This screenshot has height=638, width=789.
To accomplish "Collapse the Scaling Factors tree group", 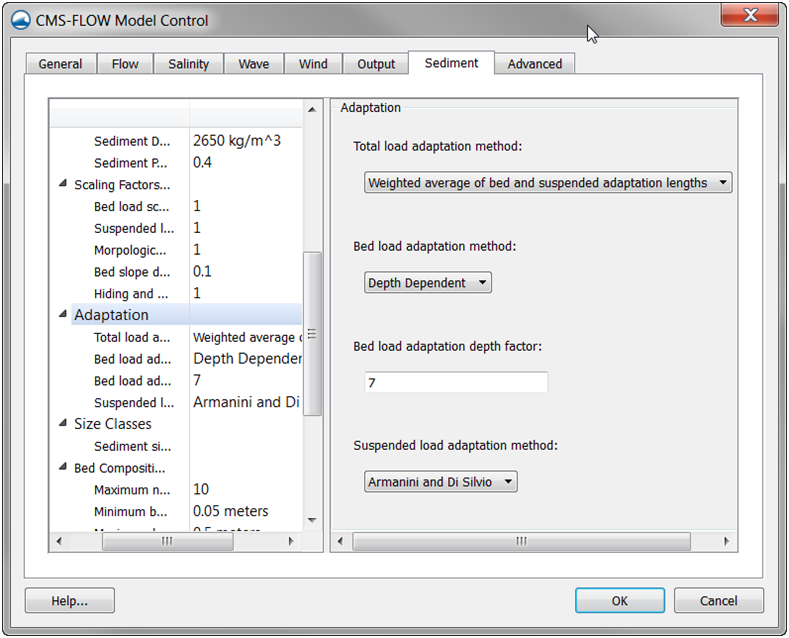I will pyautogui.click(x=63, y=184).
